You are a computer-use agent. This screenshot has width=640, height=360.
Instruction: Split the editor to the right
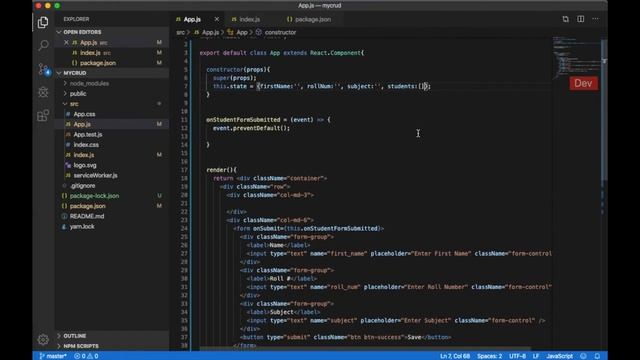[580, 19]
